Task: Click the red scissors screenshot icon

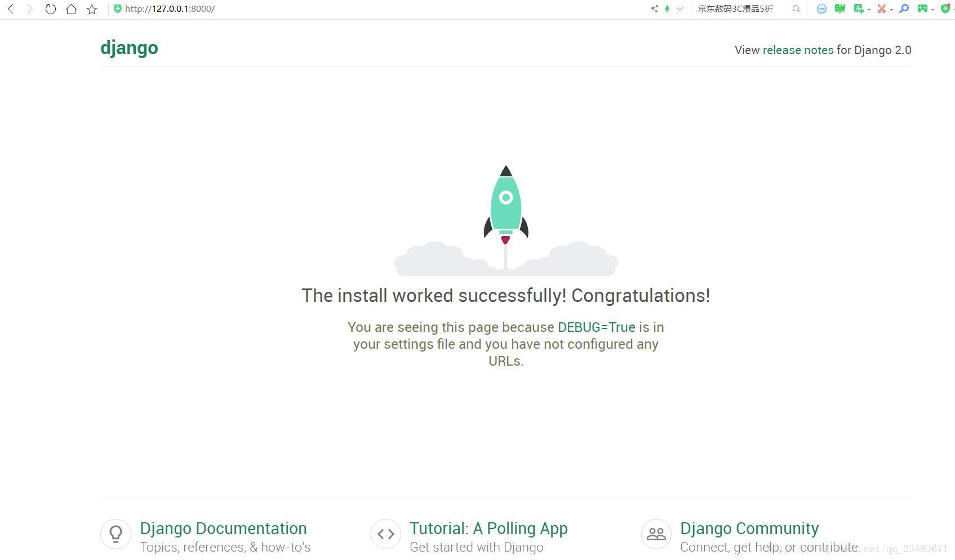Action: tap(882, 8)
